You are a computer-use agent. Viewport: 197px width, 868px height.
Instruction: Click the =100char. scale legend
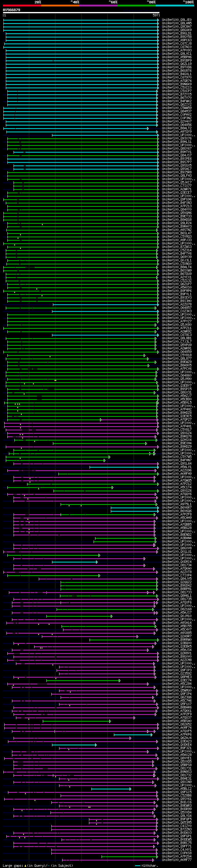click(x=146, y=866)
